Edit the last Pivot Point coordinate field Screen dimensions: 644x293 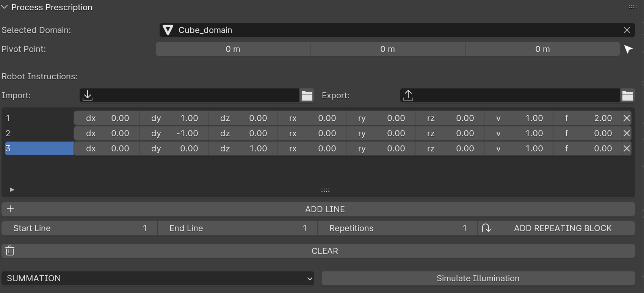pos(542,49)
